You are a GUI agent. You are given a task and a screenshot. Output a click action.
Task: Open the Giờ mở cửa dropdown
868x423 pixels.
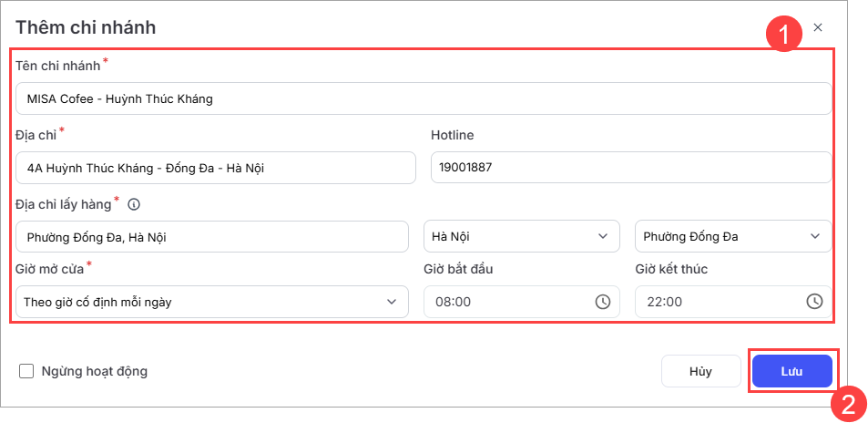point(200,302)
